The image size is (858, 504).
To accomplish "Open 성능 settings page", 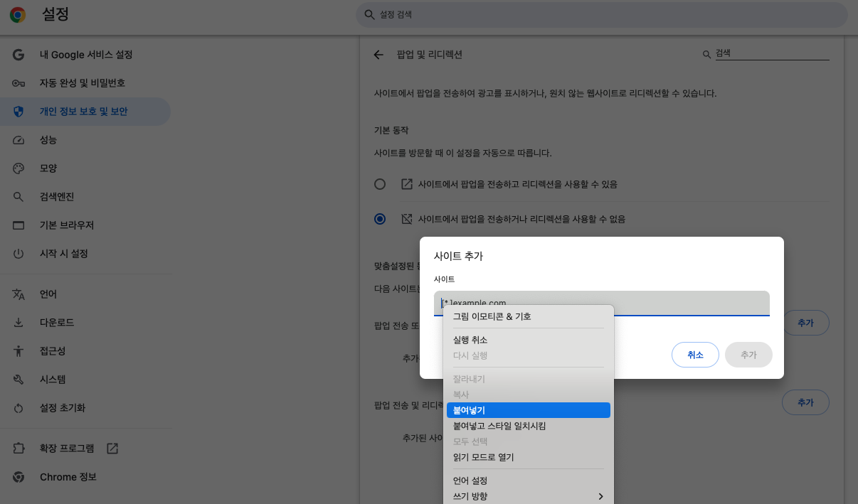I will pyautogui.click(x=85, y=140).
